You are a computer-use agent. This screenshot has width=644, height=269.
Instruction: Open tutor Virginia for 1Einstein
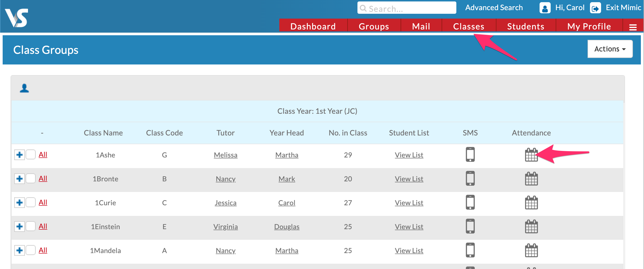point(226,227)
